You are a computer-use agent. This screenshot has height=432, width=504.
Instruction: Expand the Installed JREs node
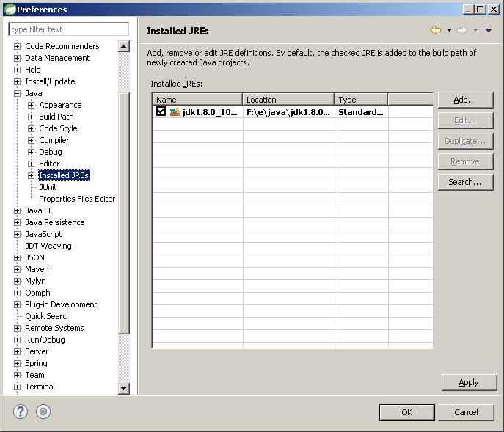point(31,175)
